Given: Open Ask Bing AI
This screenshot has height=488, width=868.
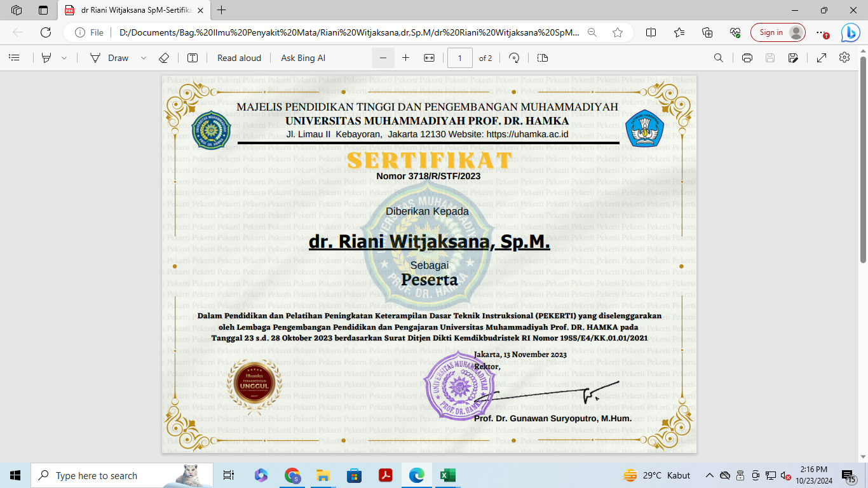Looking at the screenshot, I should [303, 58].
